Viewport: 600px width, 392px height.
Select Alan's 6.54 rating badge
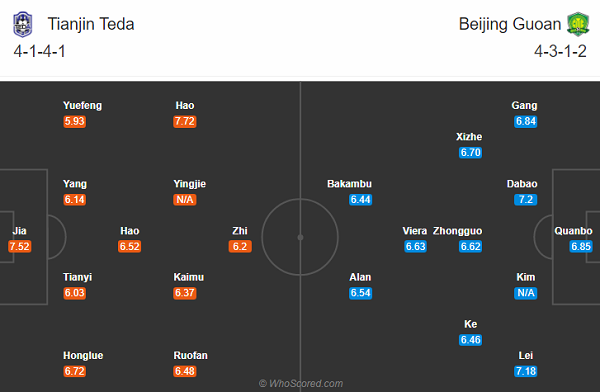click(360, 293)
